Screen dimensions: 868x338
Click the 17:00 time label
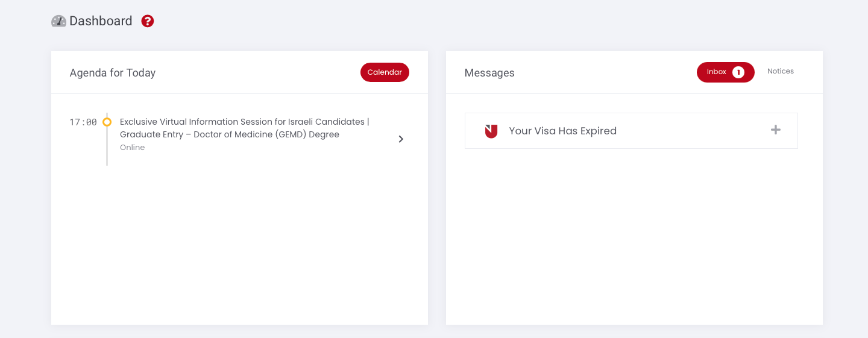(x=83, y=122)
